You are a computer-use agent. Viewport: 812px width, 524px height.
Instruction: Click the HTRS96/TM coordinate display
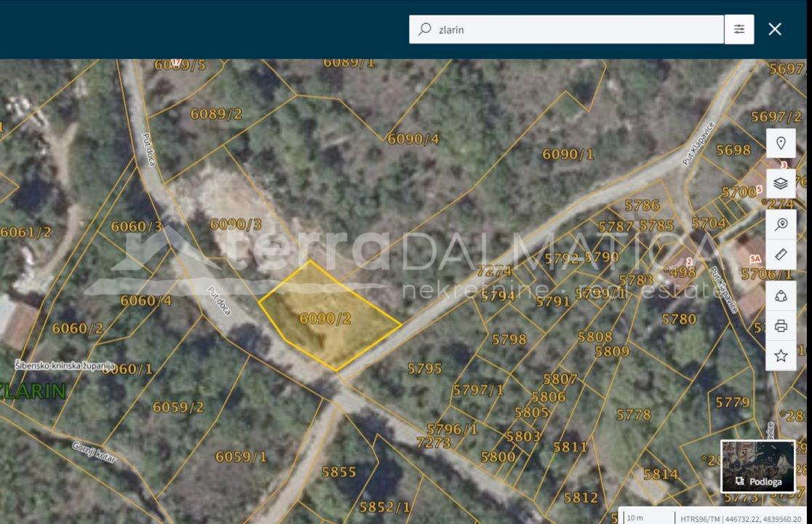741,517
